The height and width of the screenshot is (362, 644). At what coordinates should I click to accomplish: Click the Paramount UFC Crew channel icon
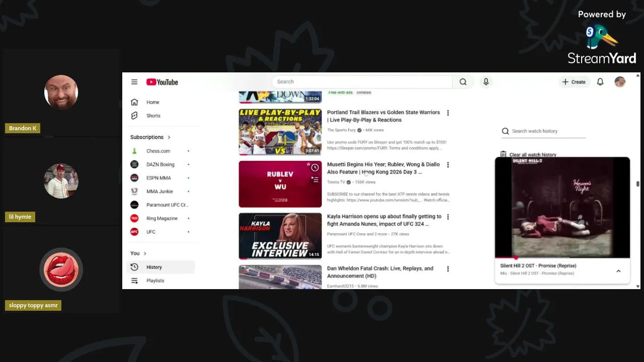134,205
